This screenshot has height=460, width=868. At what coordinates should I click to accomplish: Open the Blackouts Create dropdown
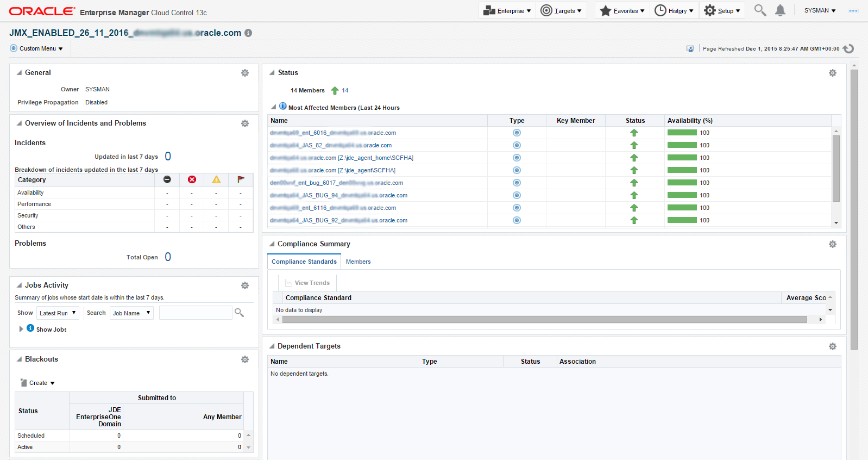point(38,383)
